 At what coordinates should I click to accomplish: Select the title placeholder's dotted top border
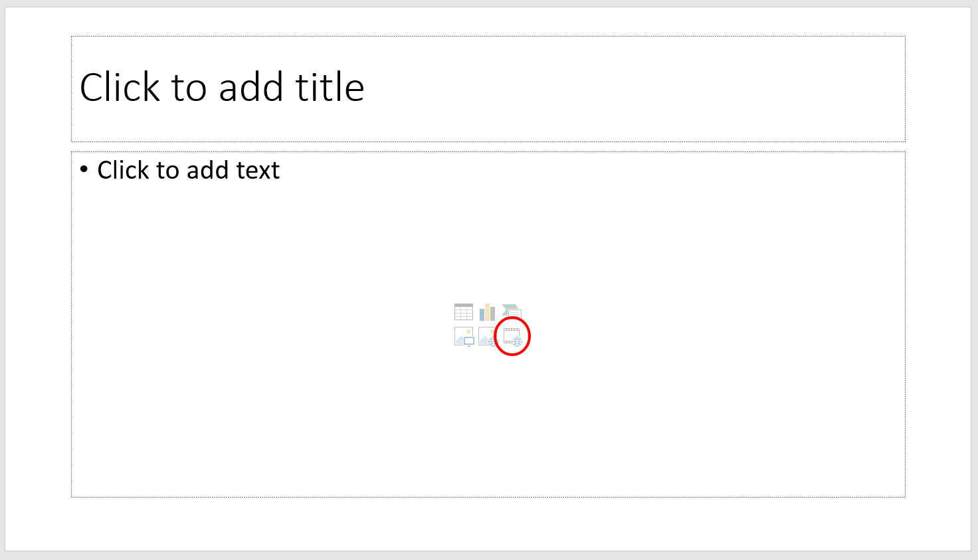tap(488, 37)
